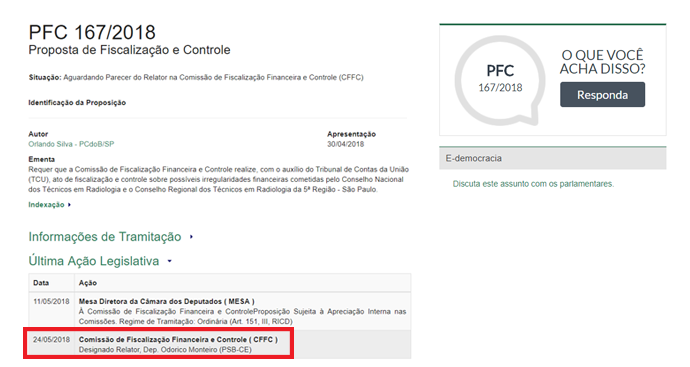Click the O QUE VOCÊ ACHA DISSO? heading
This screenshot has width=690, height=367.
[602, 62]
